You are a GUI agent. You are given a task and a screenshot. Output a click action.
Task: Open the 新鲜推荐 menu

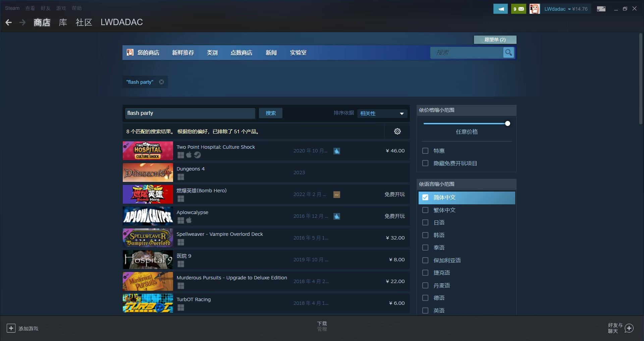[183, 53]
